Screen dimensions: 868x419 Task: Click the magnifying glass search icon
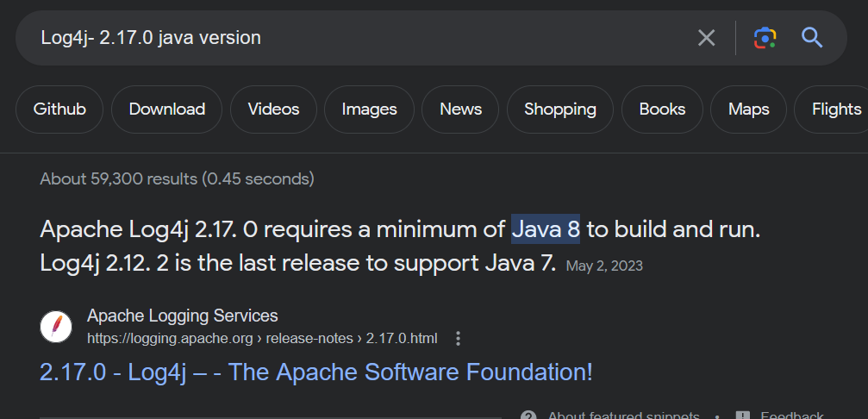coord(812,38)
